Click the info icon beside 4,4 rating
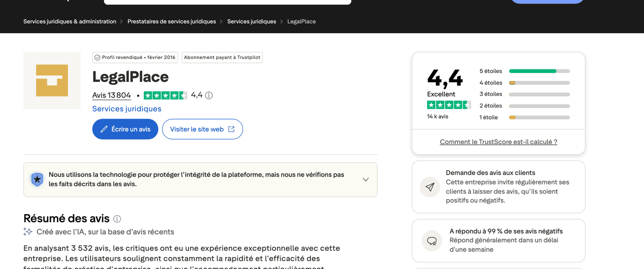The height and width of the screenshot is (269, 644). 209,96
